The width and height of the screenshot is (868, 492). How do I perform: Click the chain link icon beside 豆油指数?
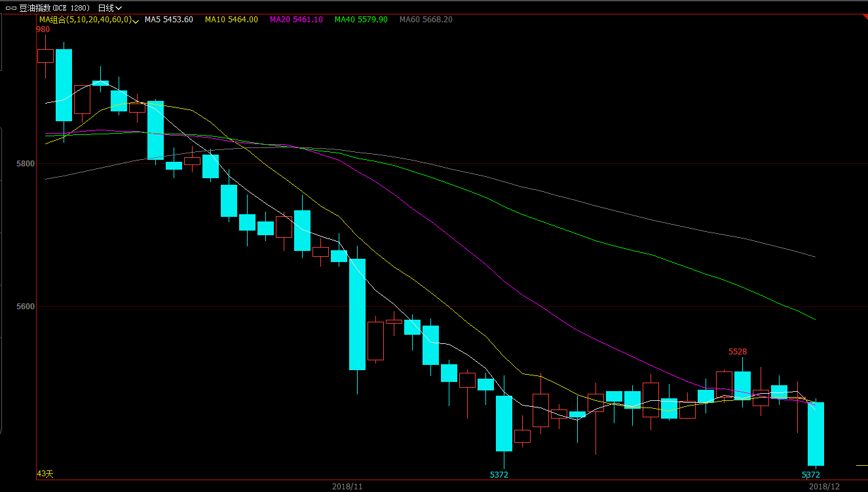tap(11, 8)
